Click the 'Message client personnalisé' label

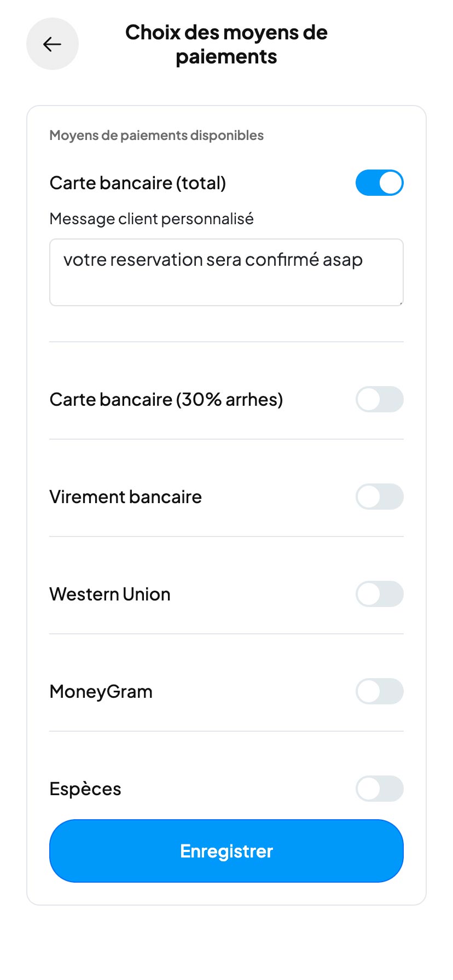[151, 219]
